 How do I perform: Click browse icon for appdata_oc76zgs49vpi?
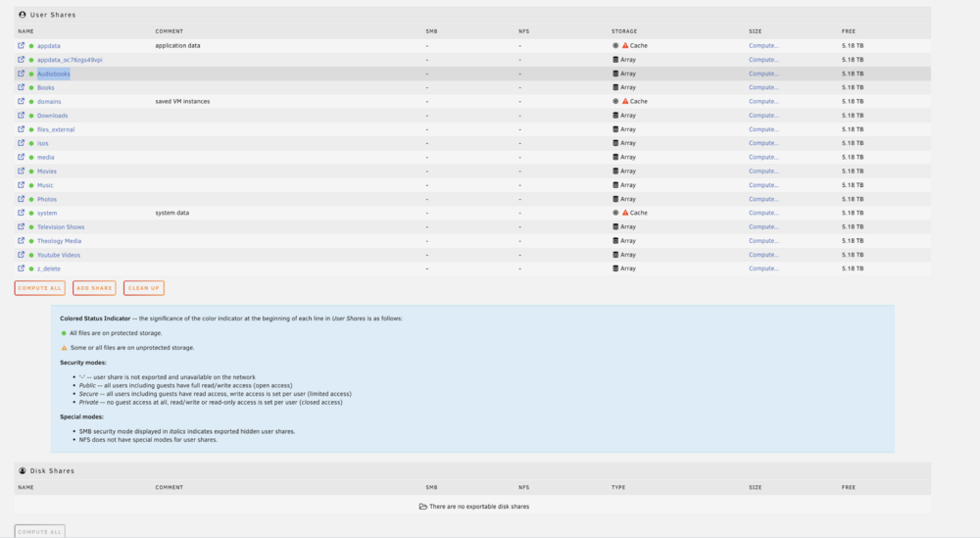pos(22,60)
